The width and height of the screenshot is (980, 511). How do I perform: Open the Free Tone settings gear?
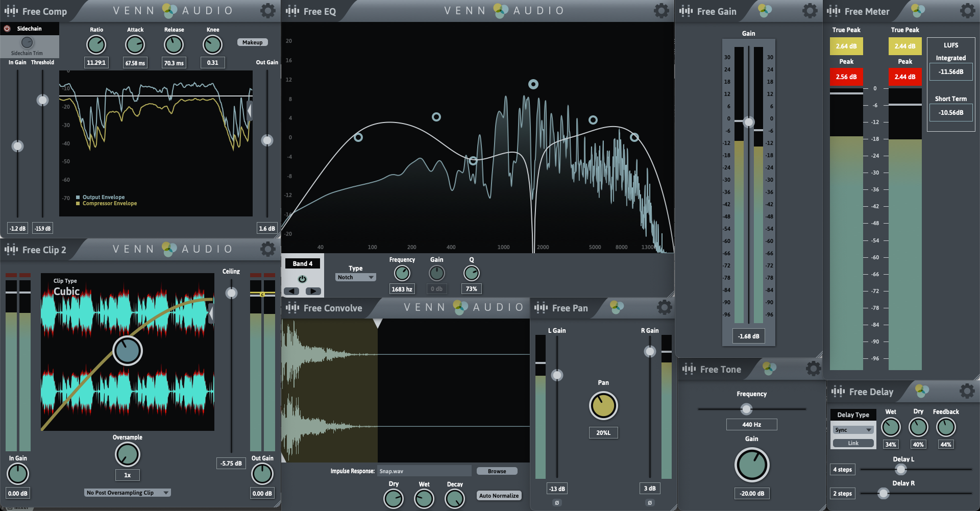coord(813,369)
